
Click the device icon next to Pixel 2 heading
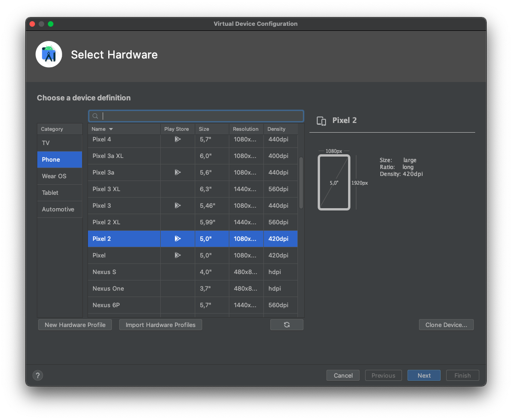pos(321,121)
